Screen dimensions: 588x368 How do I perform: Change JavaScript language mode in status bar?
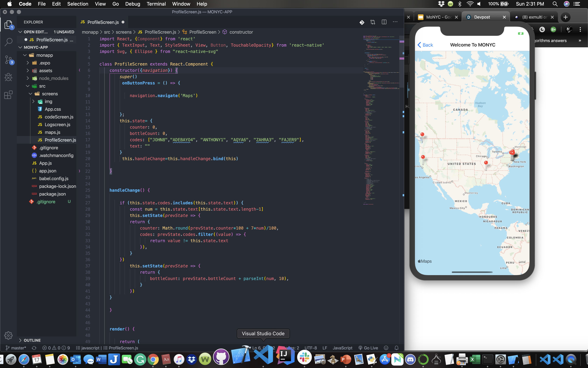click(342, 348)
